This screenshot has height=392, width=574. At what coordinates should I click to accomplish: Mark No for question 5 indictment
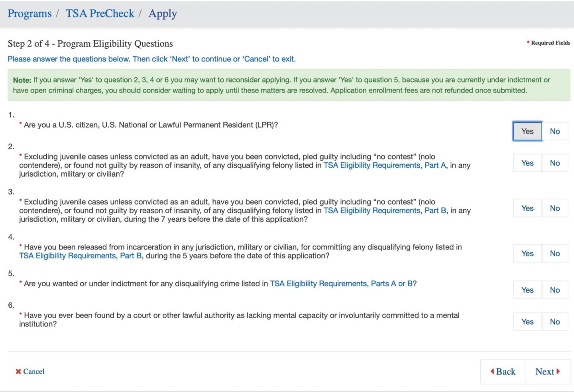[x=554, y=290]
